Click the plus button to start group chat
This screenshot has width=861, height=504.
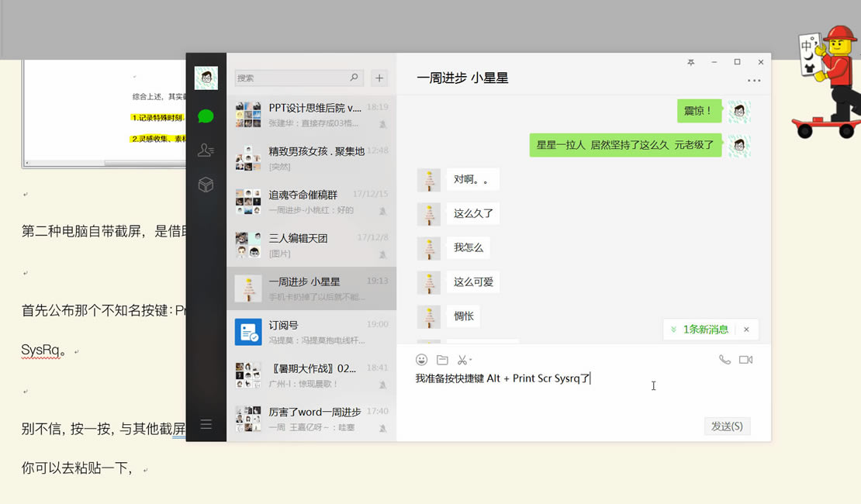click(x=379, y=78)
